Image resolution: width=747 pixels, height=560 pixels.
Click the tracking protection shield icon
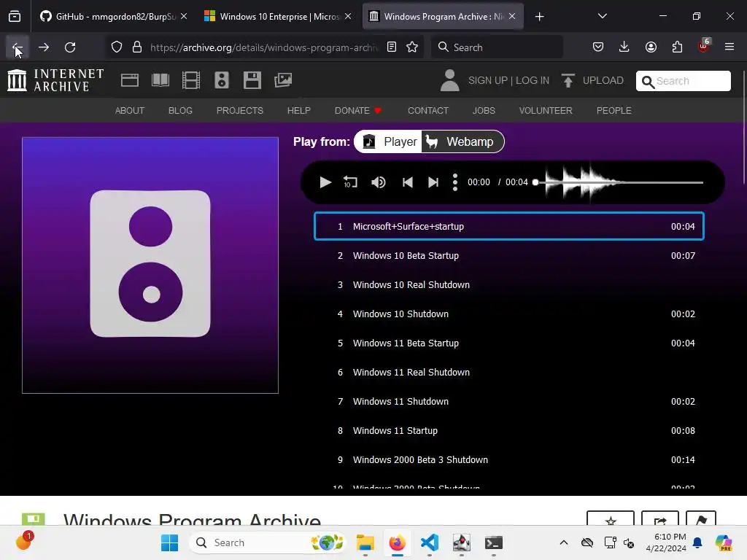(117, 47)
